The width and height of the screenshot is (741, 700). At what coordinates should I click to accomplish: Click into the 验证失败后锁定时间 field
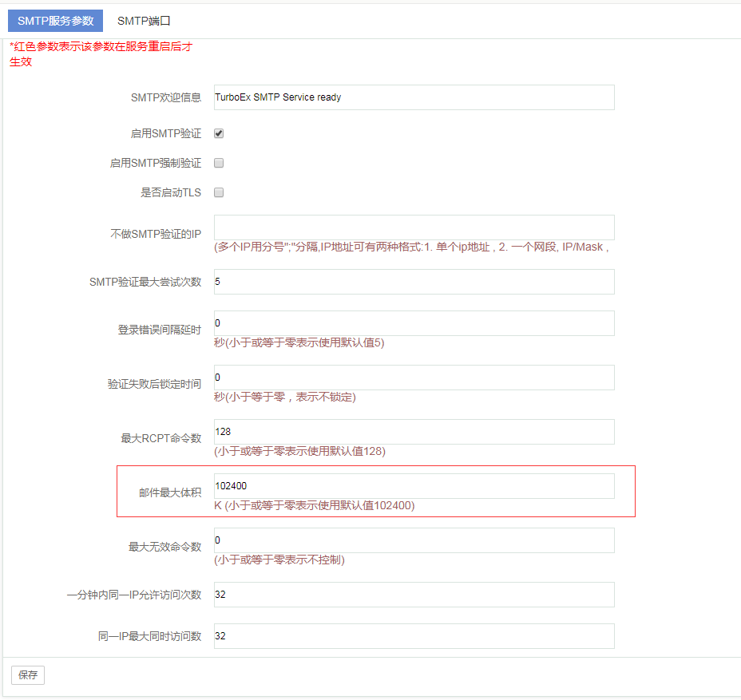414,378
